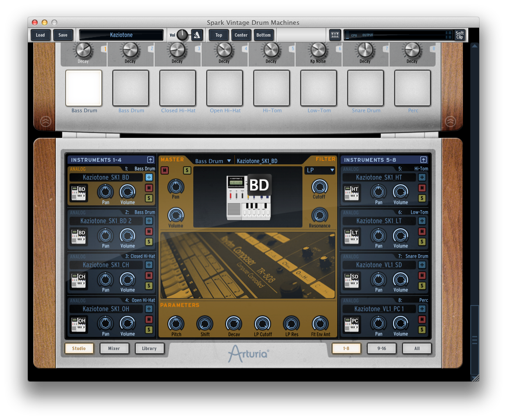Screen dimensions: 507x420
Task: Click the Pitch parameter knob
Action: 176,324
